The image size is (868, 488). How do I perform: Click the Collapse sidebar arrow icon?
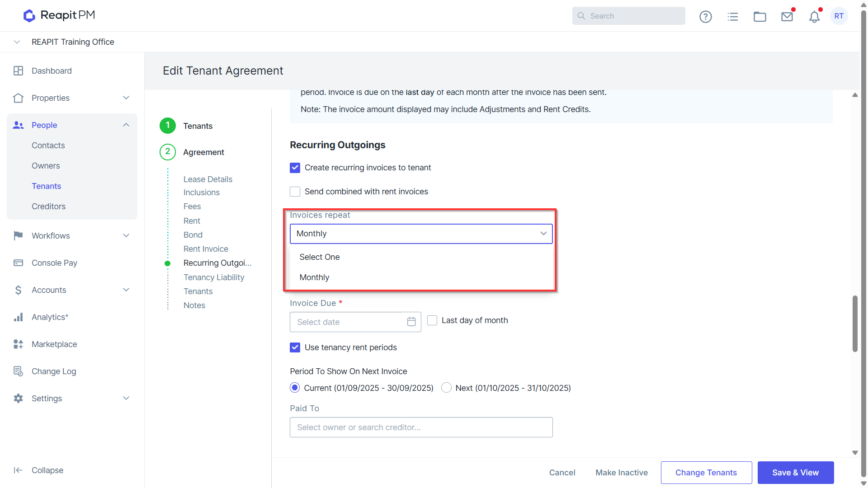[x=18, y=470]
